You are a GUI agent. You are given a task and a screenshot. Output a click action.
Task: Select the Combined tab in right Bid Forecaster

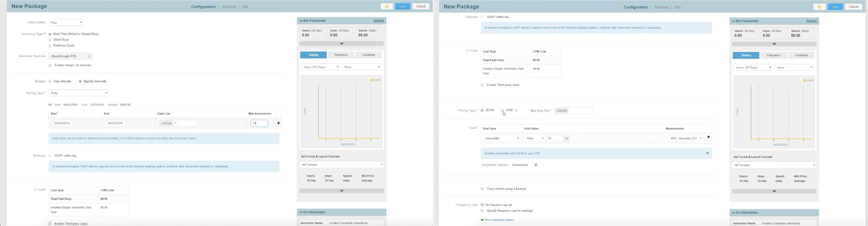click(x=801, y=55)
